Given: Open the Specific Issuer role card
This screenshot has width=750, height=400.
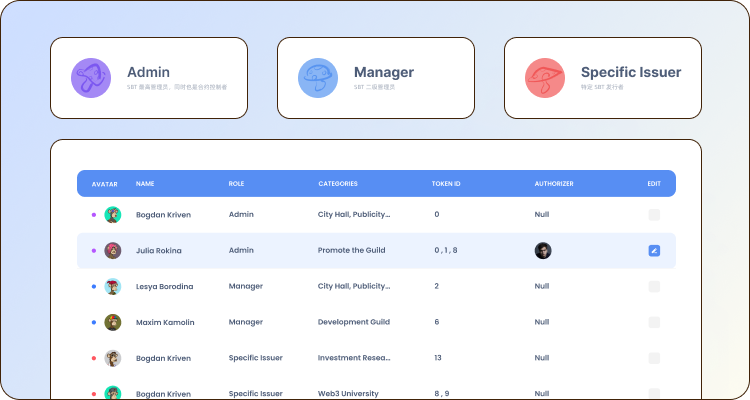Looking at the screenshot, I should (603, 78).
